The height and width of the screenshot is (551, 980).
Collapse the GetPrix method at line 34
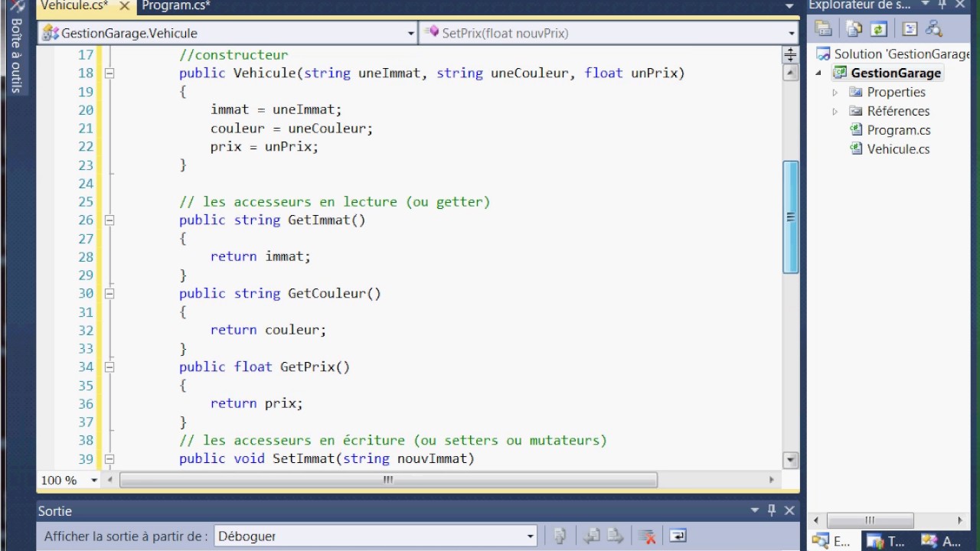tap(109, 367)
